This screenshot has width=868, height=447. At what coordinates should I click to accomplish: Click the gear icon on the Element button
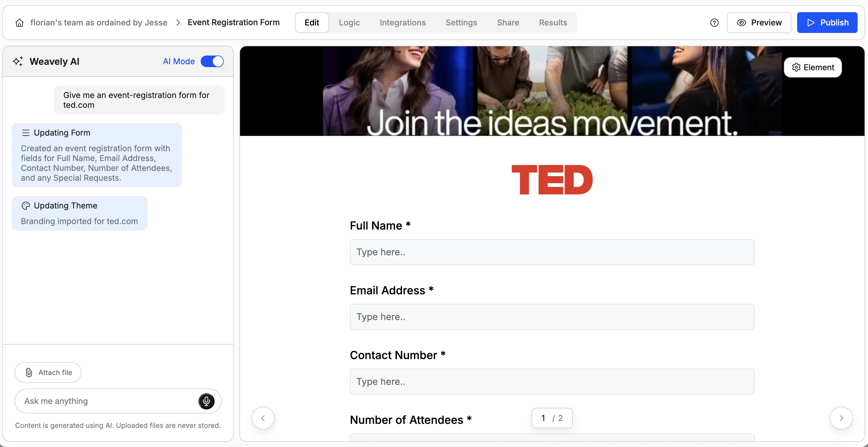(796, 67)
